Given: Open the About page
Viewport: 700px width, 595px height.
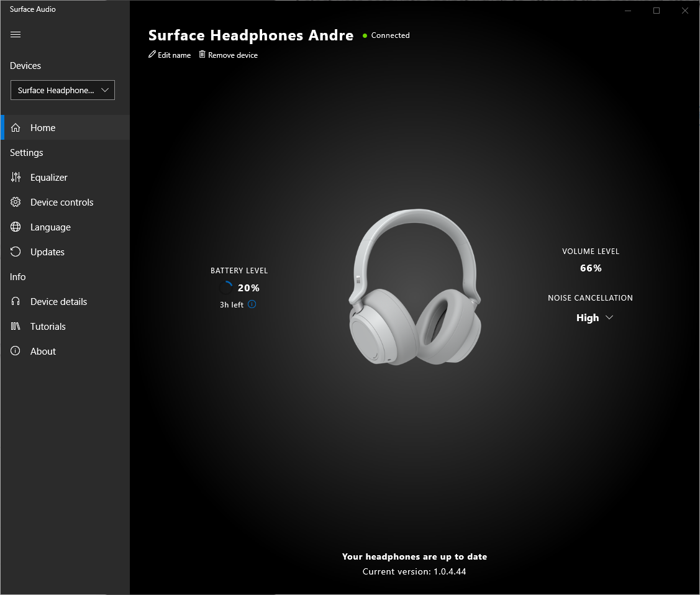Looking at the screenshot, I should click(43, 352).
